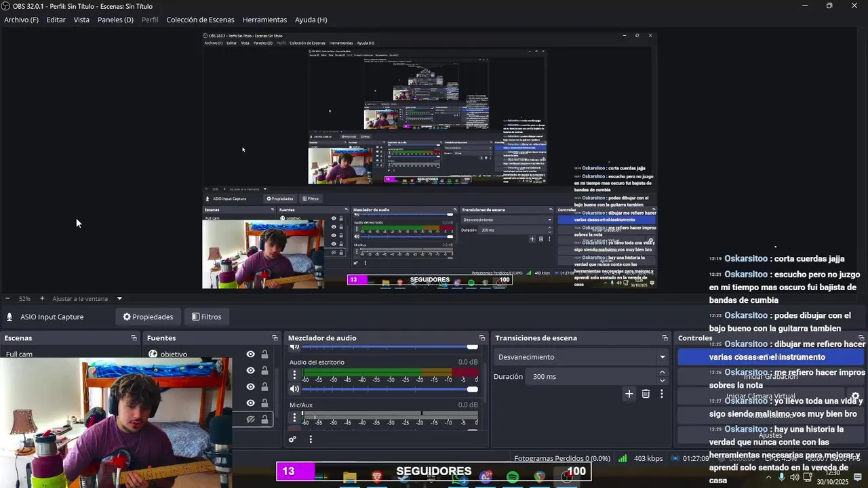Undock the Escenas panel
Image resolution: width=868 pixels, height=488 pixels.
coord(134,338)
